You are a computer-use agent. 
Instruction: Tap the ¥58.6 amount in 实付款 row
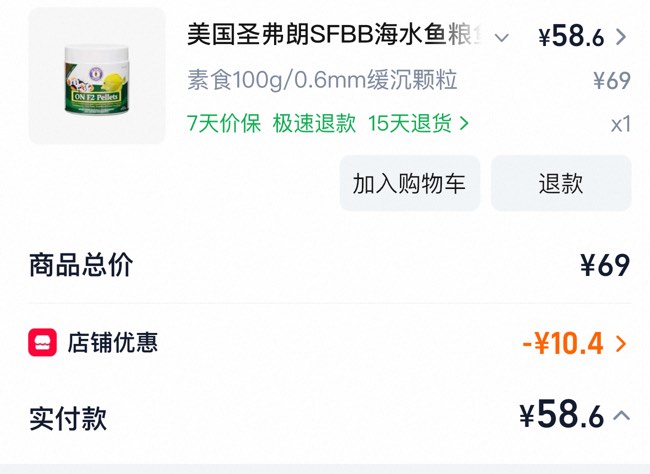[x=561, y=415]
